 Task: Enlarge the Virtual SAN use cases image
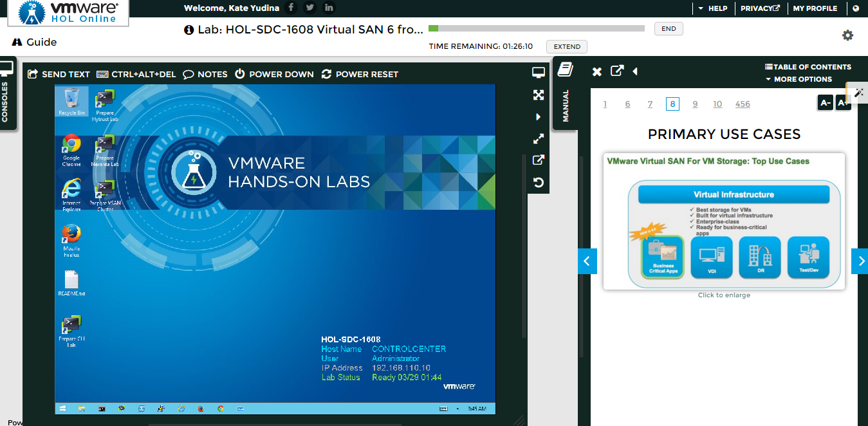tap(724, 221)
